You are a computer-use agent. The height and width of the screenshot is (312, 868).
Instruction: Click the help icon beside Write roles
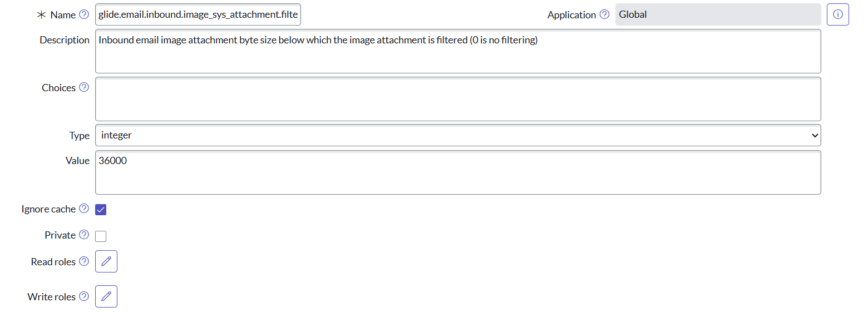coord(84,296)
